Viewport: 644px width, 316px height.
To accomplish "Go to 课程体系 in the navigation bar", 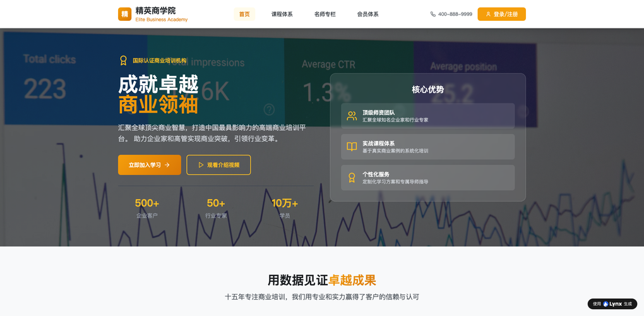I will 282,14.
